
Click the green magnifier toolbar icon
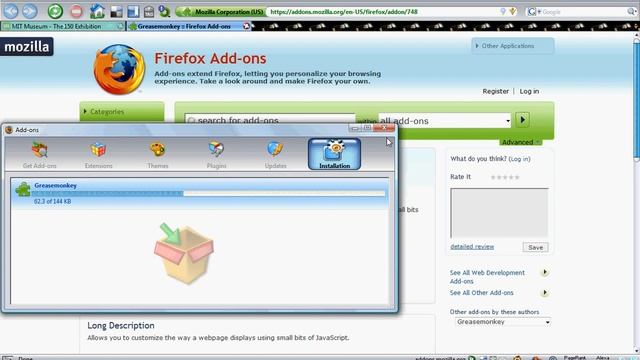click(164, 11)
